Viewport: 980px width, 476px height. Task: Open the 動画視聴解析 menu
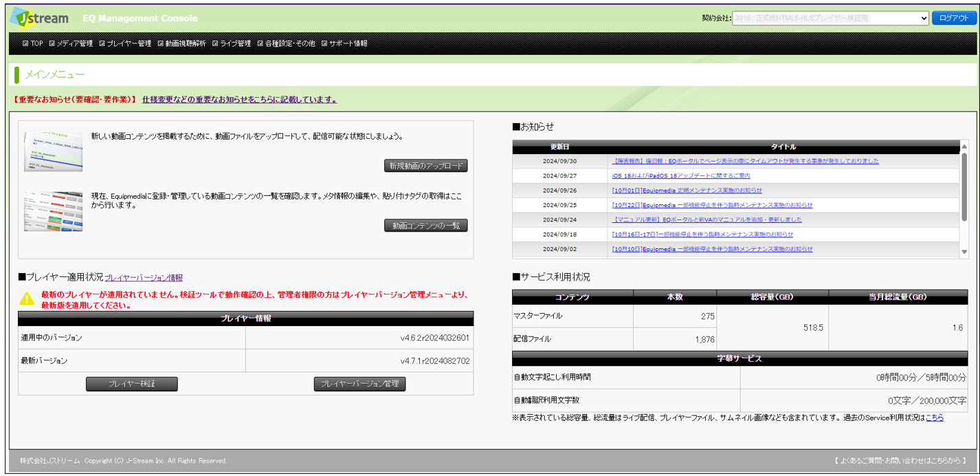point(181,43)
